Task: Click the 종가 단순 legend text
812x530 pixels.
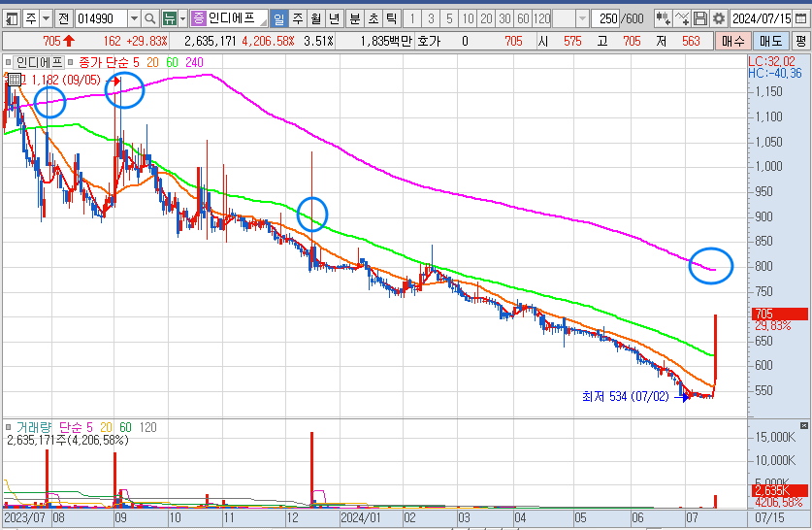Action: pyautogui.click(x=104, y=63)
